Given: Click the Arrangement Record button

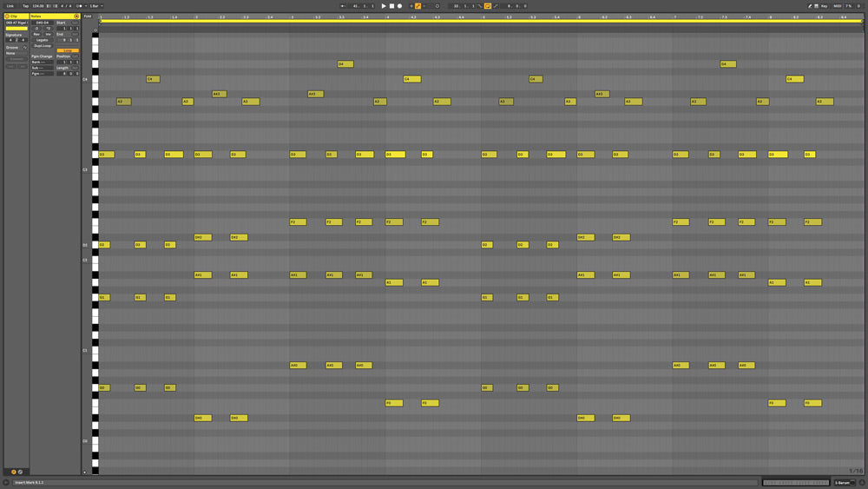Looking at the screenshot, I should [x=399, y=6].
